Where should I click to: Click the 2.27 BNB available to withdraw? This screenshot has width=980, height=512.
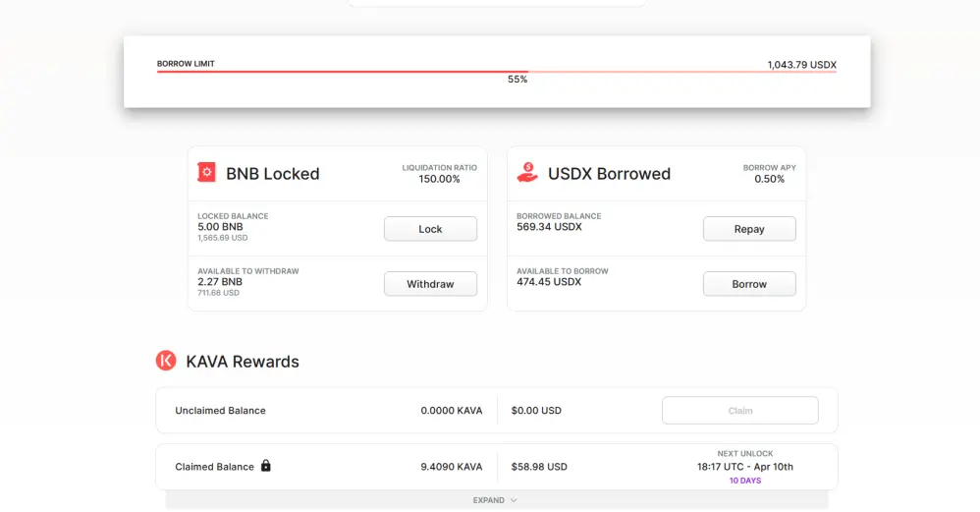coord(220,282)
